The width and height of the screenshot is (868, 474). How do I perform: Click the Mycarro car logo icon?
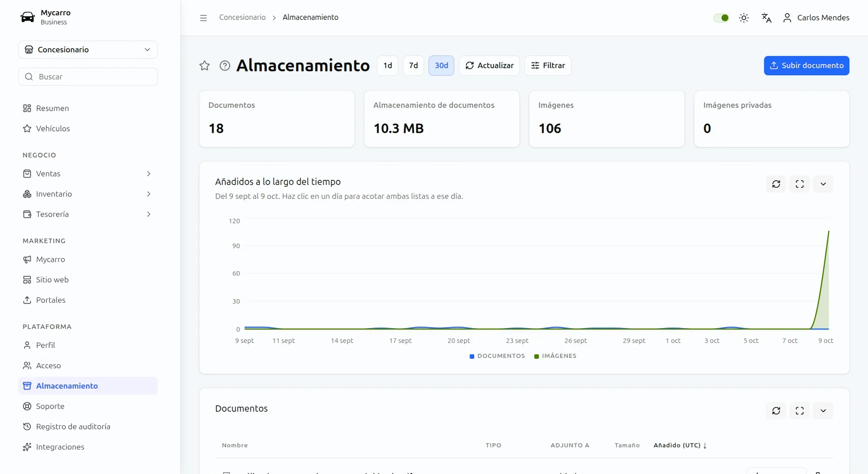tap(28, 17)
